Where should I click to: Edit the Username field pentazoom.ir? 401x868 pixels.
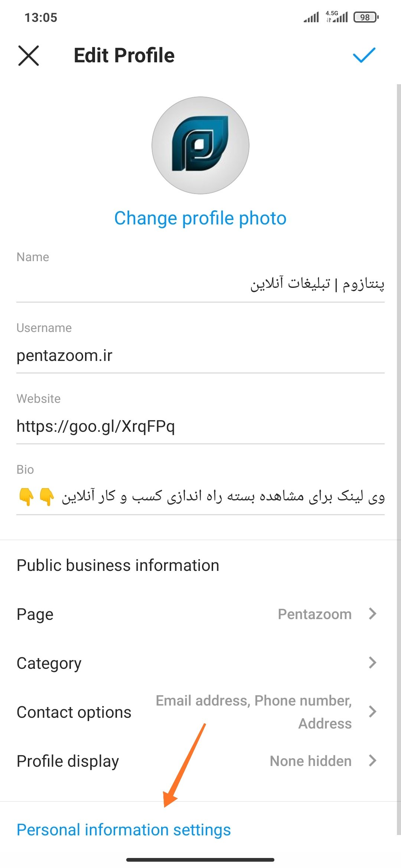click(200, 355)
